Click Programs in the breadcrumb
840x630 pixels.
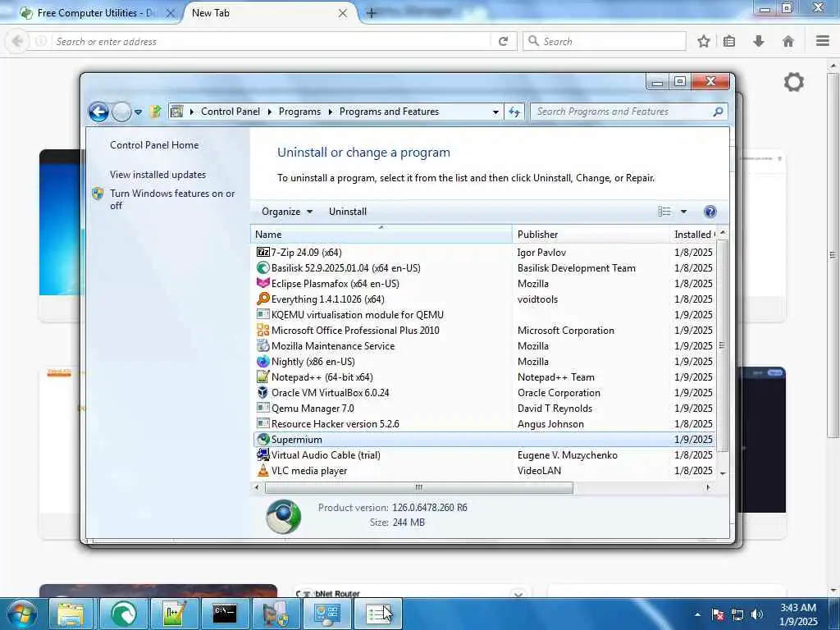click(x=299, y=112)
